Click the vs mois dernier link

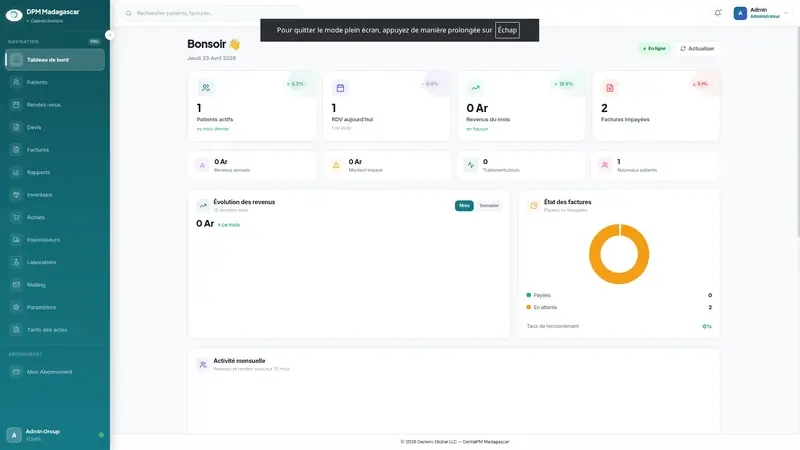click(x=213, y=129)
